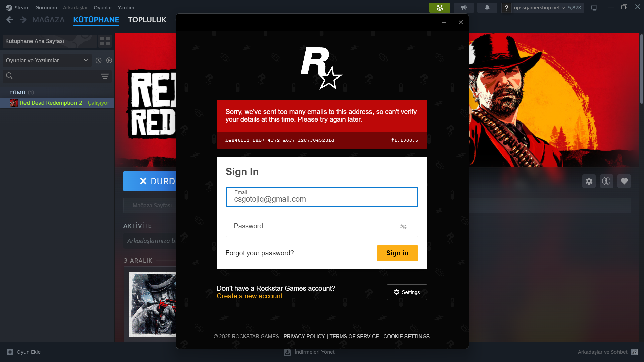Click the error code be846f12 text
Screen dimensions: 644x362
[x=280, y=140]
